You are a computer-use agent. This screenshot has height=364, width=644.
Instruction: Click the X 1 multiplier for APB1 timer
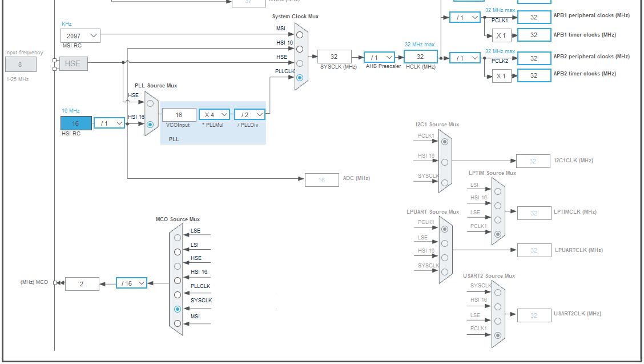(x=502, y=35)
